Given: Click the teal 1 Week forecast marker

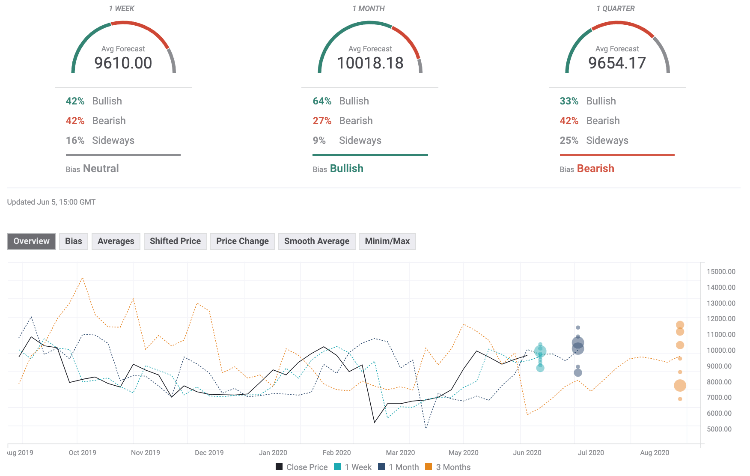Looking at the screenshot, I should (x=540, y=352).
